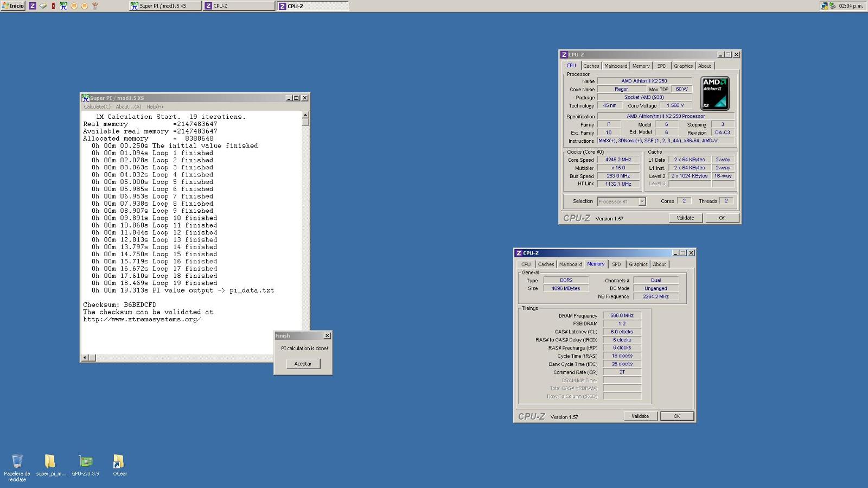Click the title icon of the CPU-Z Memory window
868x488 pixels.
tap(519, 253)
